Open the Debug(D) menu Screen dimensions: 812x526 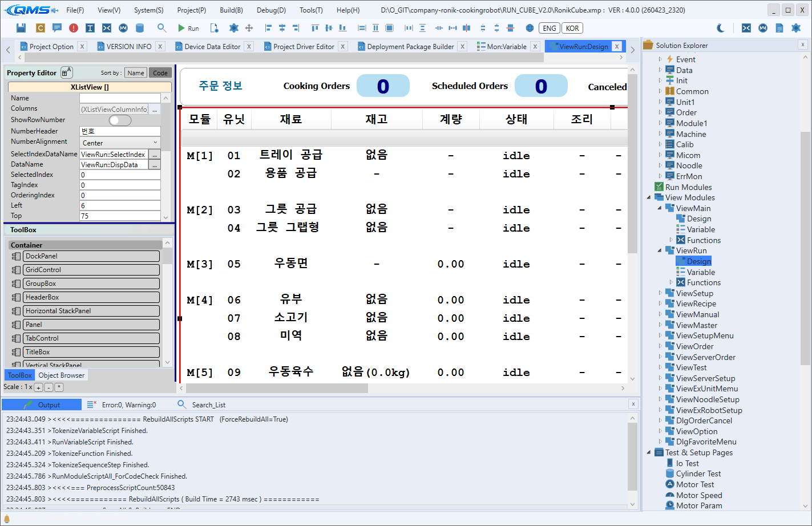(271, 10)
